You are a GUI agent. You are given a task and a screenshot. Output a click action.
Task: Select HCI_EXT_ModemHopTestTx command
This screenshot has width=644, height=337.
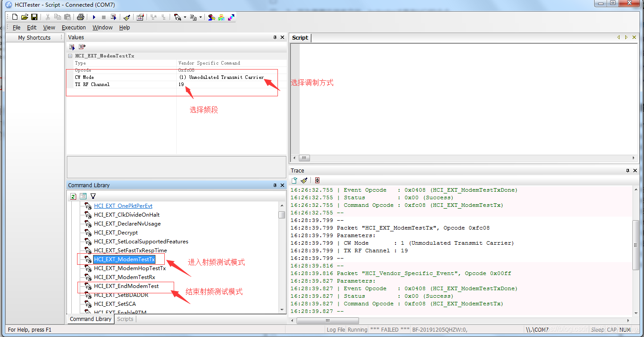tap(130, 268)
